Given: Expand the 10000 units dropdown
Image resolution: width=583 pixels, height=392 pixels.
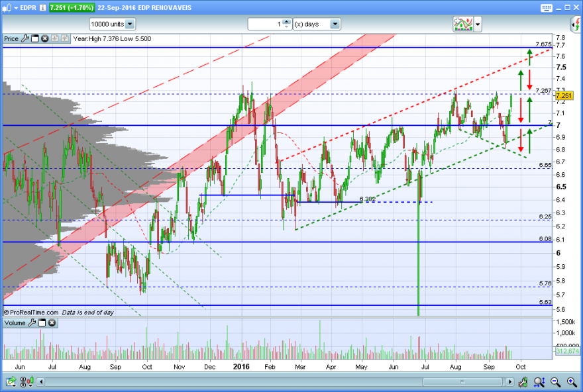Looking at the screenshot, I should (130, 24).
